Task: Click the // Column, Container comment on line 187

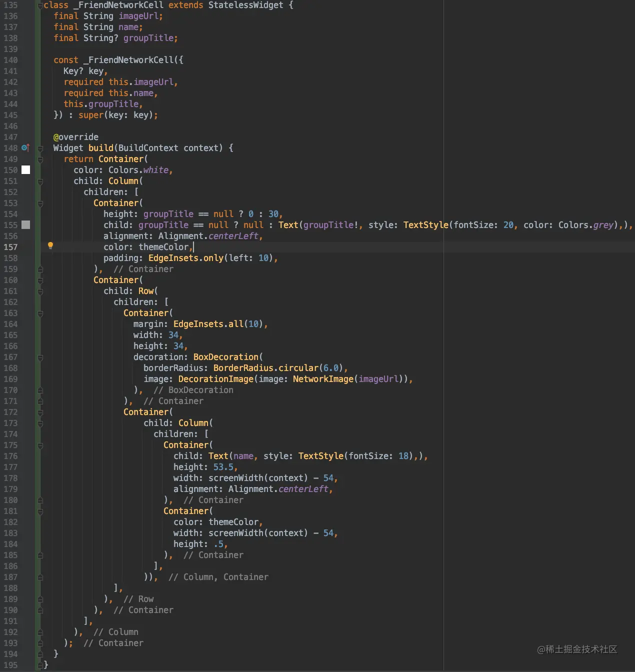Action: 218,577
